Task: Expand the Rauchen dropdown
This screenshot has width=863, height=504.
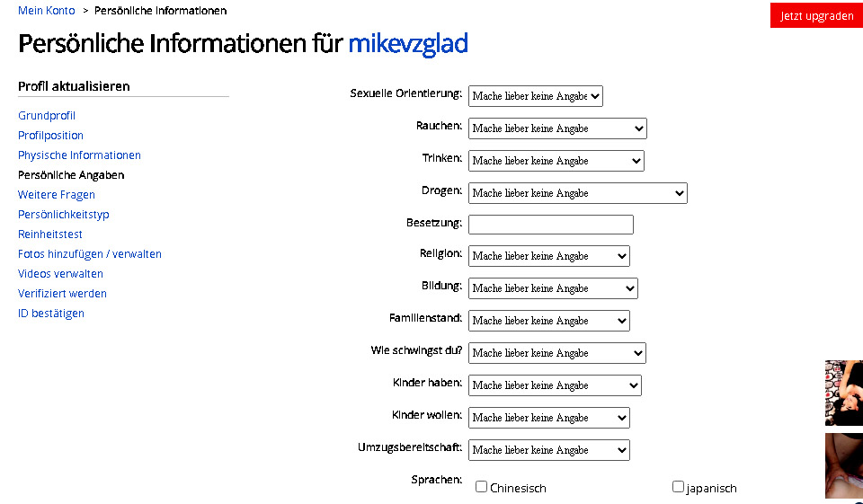Action: (x=556, y=128)
